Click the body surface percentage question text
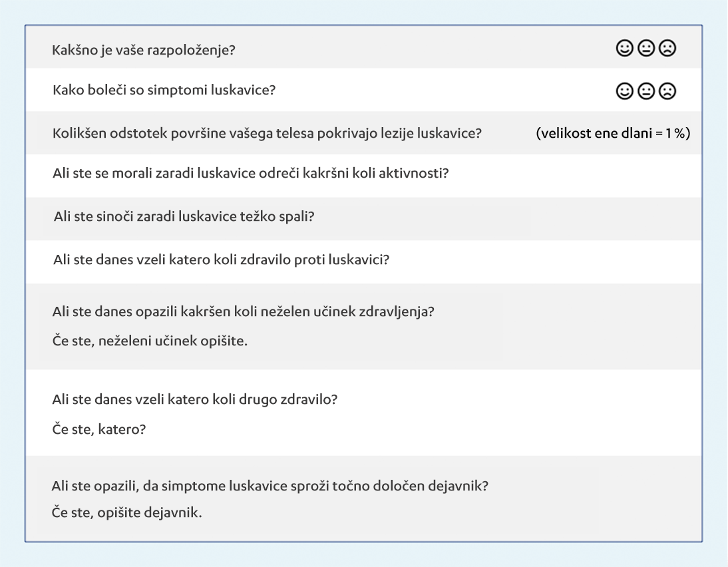 pyautogui.click(x=267, y=132)
